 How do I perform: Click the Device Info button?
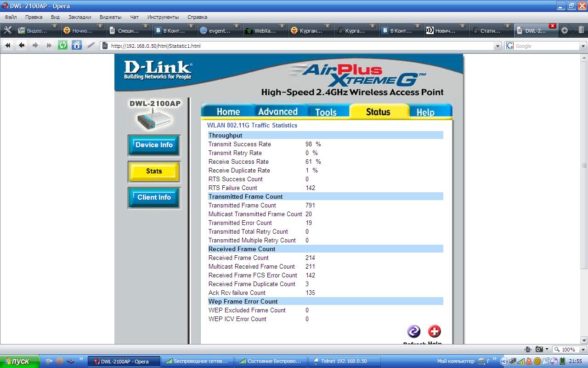click(x=154, y=145)
